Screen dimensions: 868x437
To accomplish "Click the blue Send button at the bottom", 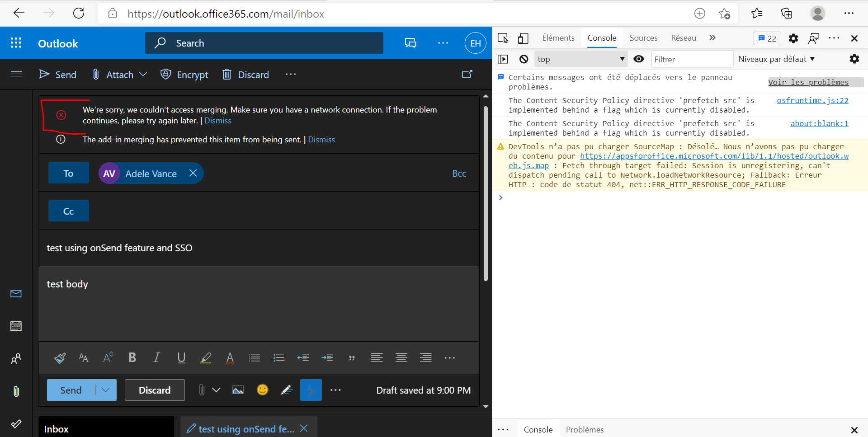I will [x=71, y=390].
